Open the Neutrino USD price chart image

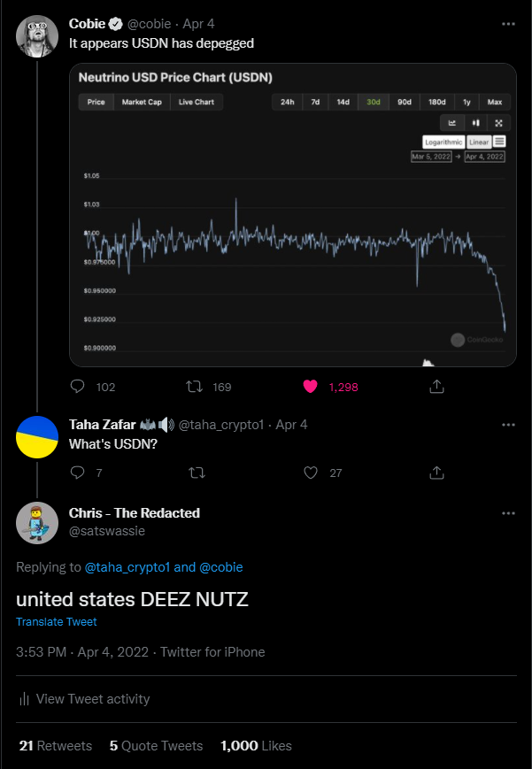point(293,215)
